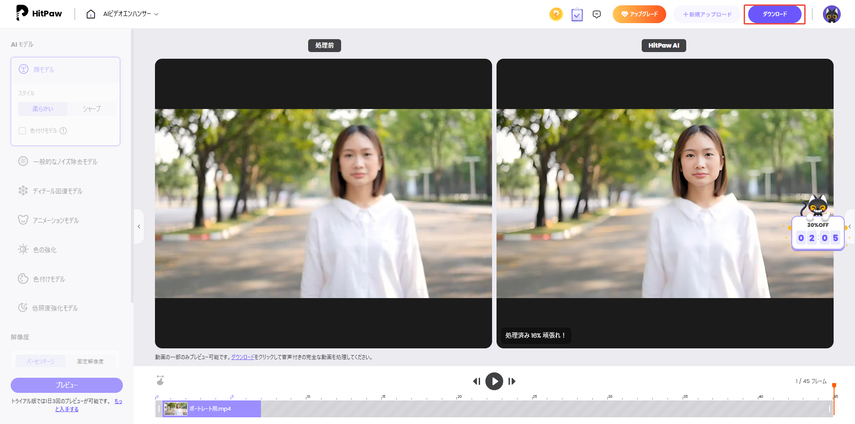Expand the right side panel arrow
The image size is (855, 424).
click(x=850, y=226)
